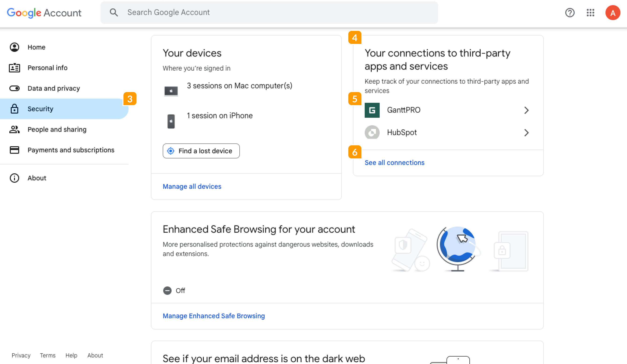Click Manage all devices link
Viewport: 627px width, 364px height.
[x=192, y=186]
